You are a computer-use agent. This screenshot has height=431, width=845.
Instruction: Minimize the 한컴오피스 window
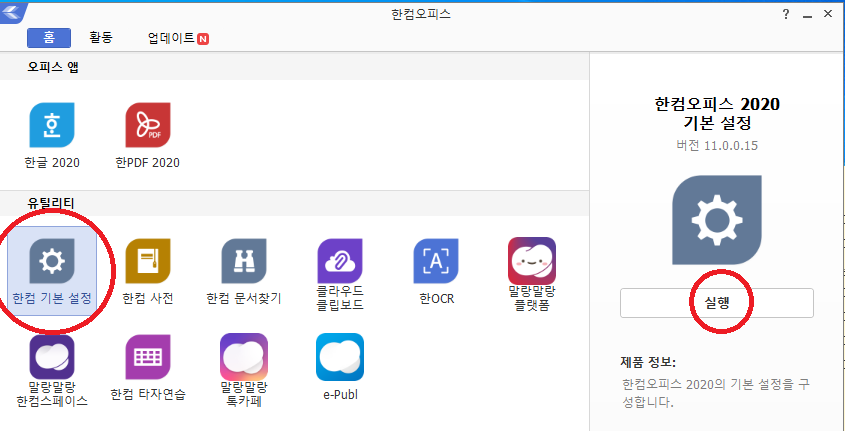coord(807,16)
